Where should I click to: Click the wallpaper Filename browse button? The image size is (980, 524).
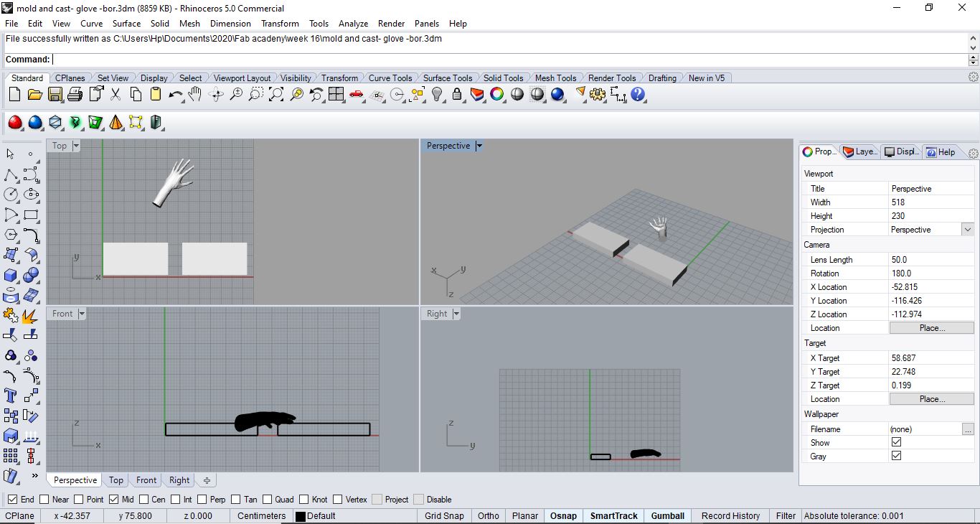pos(968,429)
